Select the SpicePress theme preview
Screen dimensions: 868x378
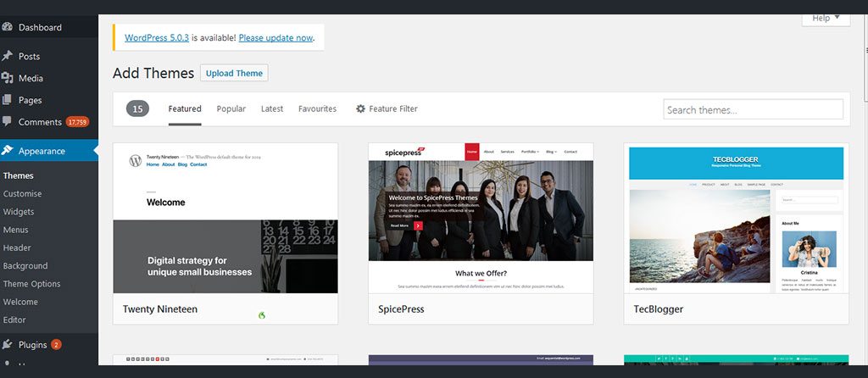[481, 219]
